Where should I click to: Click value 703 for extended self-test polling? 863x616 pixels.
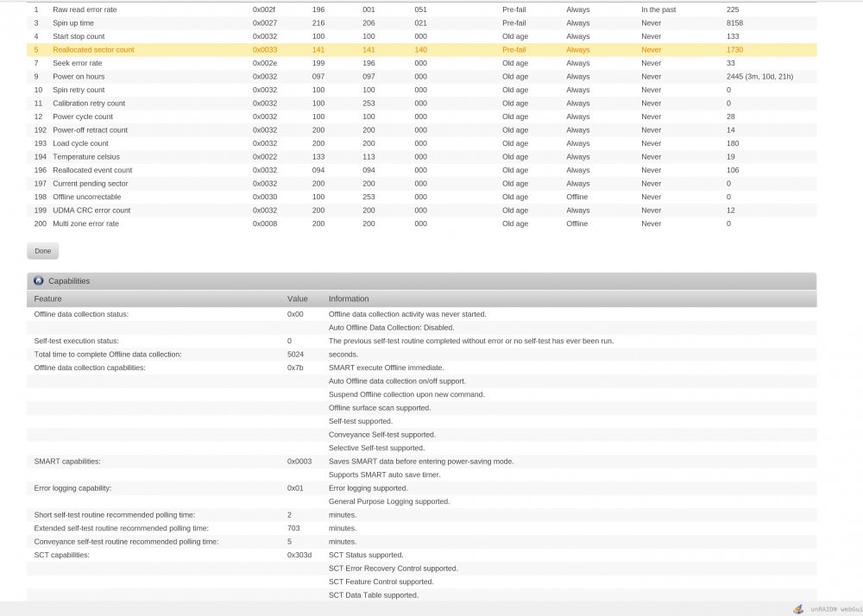coord(293,528)
